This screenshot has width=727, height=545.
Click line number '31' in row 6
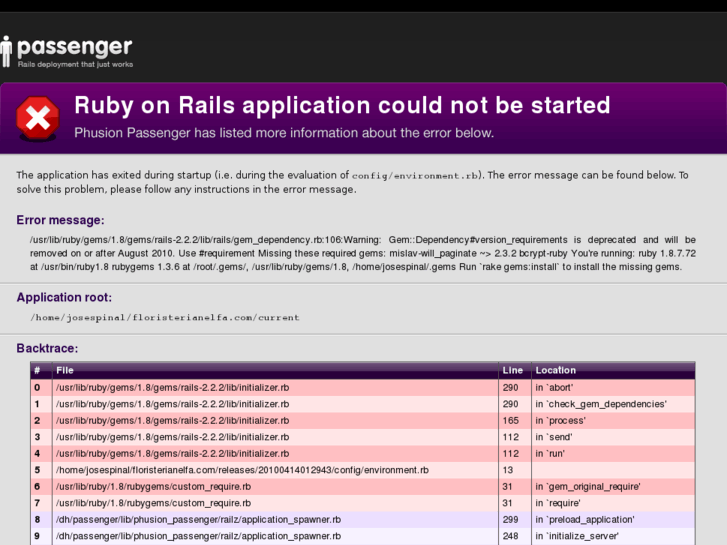point(508,487)
